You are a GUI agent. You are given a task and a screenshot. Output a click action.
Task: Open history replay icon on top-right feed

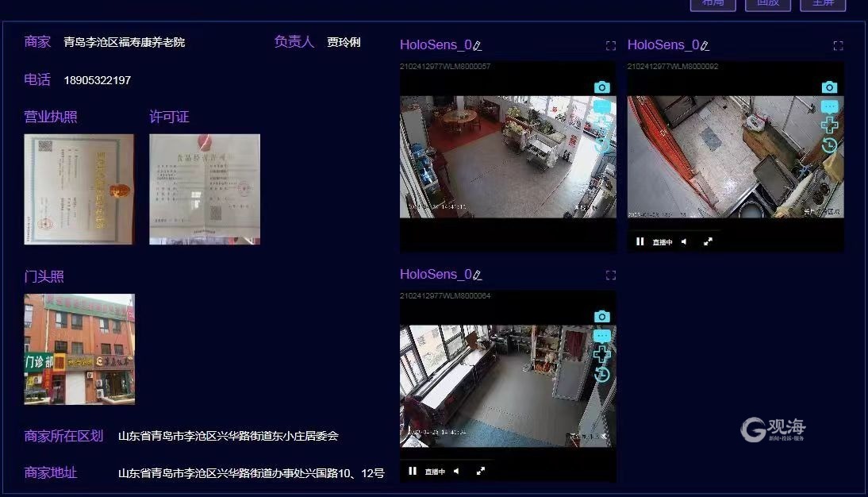(x=829, y=145)
